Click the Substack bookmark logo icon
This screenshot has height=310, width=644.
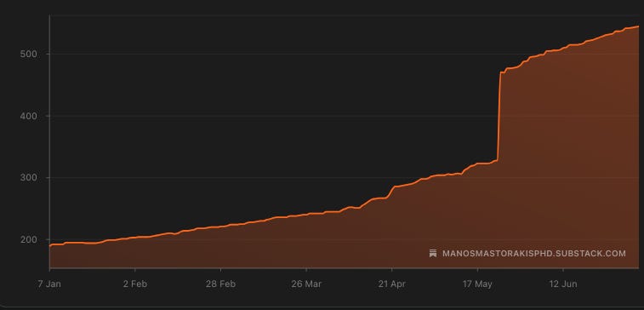(433, 253)
